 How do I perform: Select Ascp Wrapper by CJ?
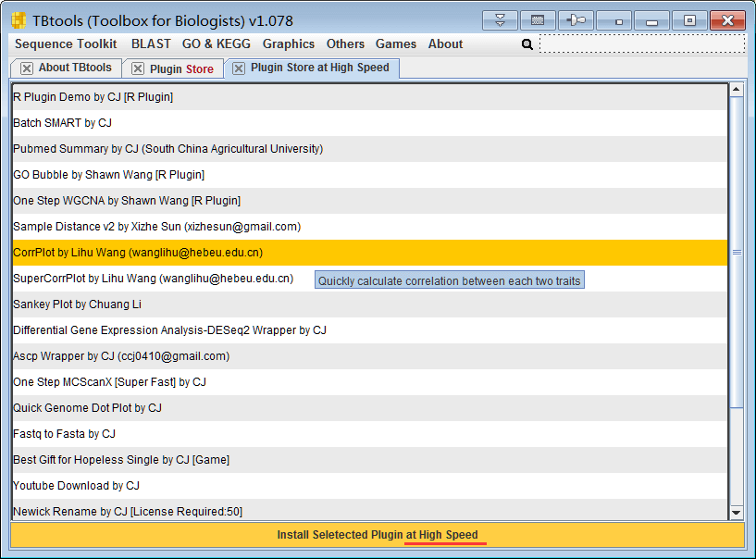(370, 356)
